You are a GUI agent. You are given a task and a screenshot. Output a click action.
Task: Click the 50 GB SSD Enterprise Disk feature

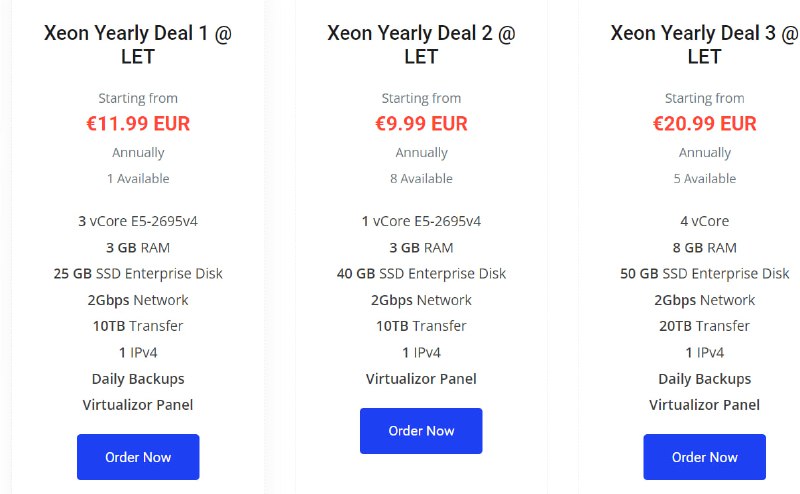(x=704, y=273)
